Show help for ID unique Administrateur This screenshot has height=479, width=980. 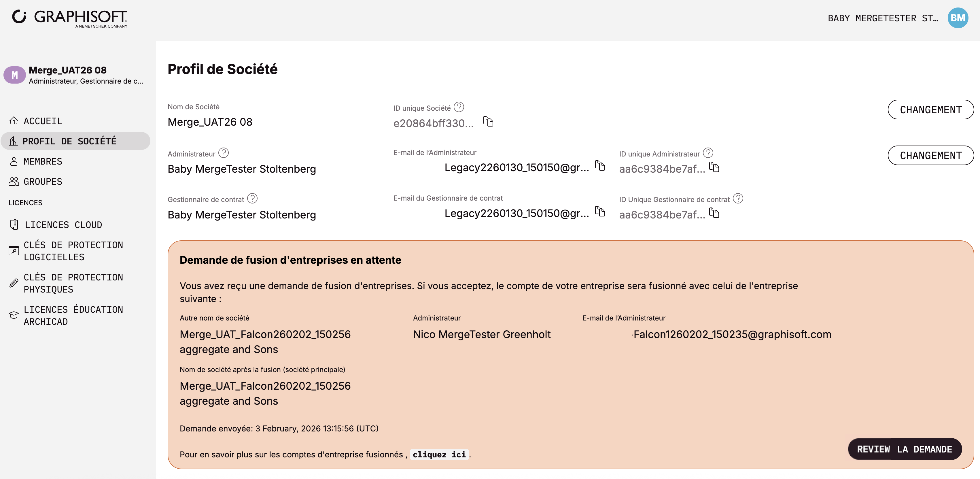pyautogui.click(x=708, y=153)
